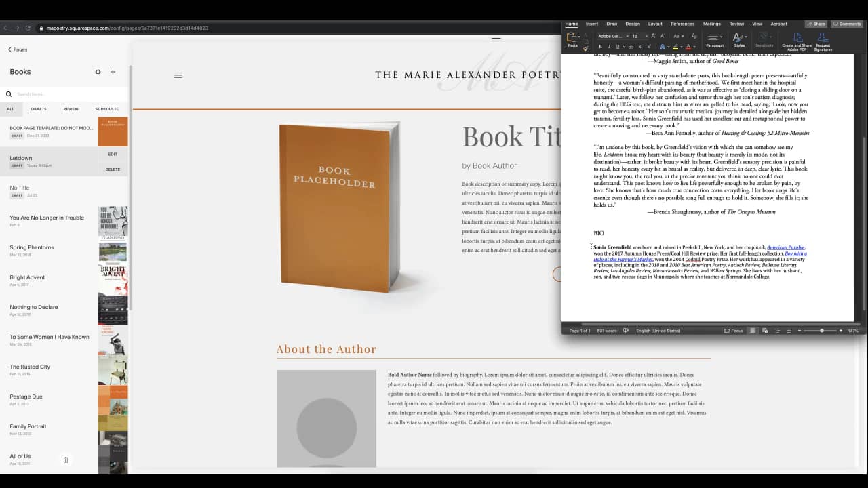868x488 pixels.
Task: Switch to Design tab in Word
Action: point(633,24)
